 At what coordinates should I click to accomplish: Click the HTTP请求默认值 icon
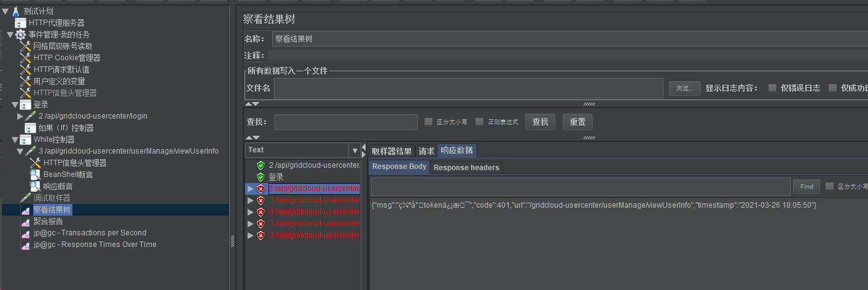coord(25,69)
